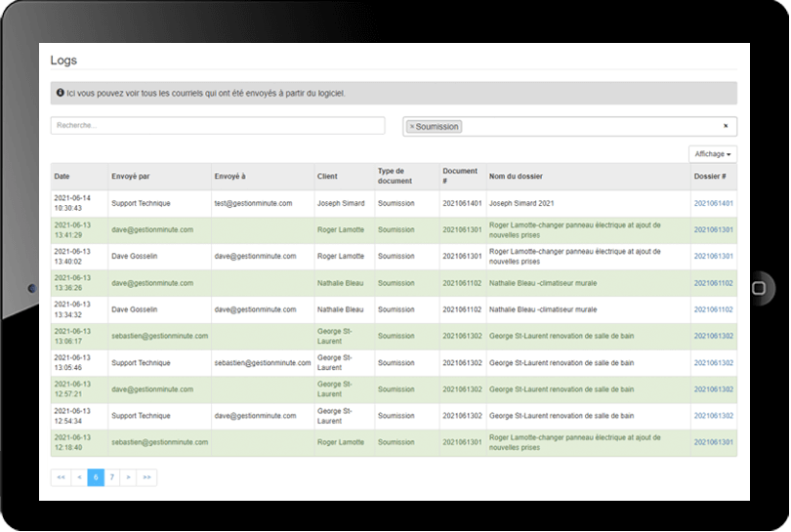Select the 2021-06-13 12:18:40 log row

pyautogui.click(x=394, y=443)
